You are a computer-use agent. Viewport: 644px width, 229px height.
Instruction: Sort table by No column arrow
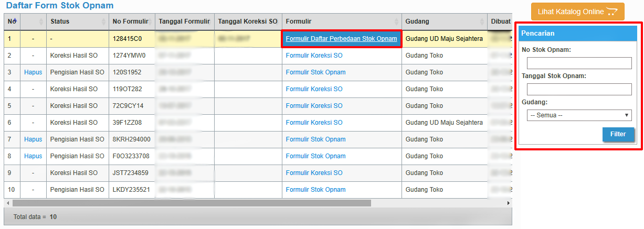click(x=15, y=21)
